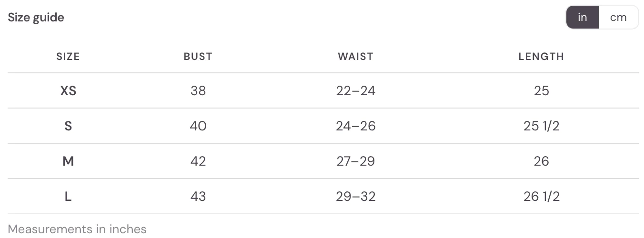Select the in unit toggle
644x238 pixels.
pyautogui.click(x=583, y=18)
